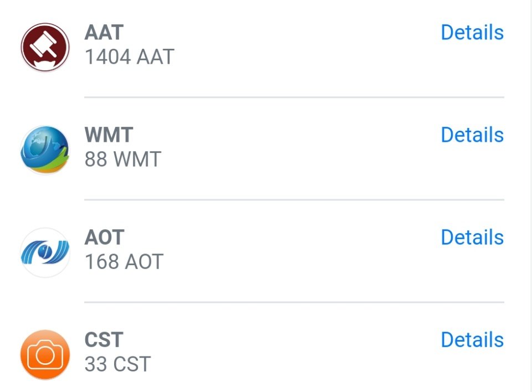Click the 1404 AAT balance text
The width and height of the screenshot is (532, 392).
tap(129, 56)
